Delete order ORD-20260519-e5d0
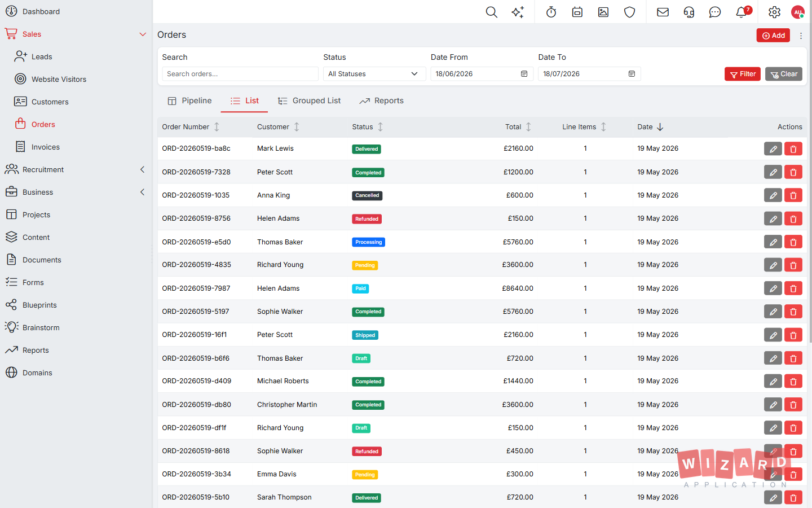 click(793, 242)
